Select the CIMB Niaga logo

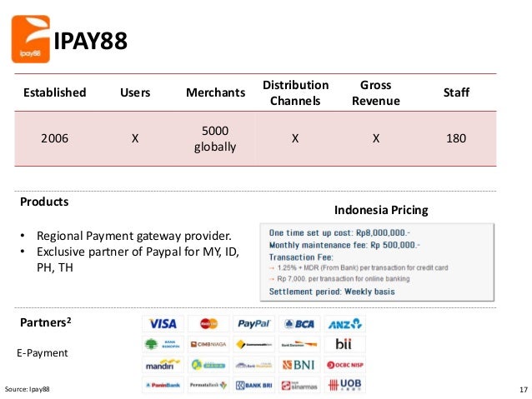tap(208, 344)
